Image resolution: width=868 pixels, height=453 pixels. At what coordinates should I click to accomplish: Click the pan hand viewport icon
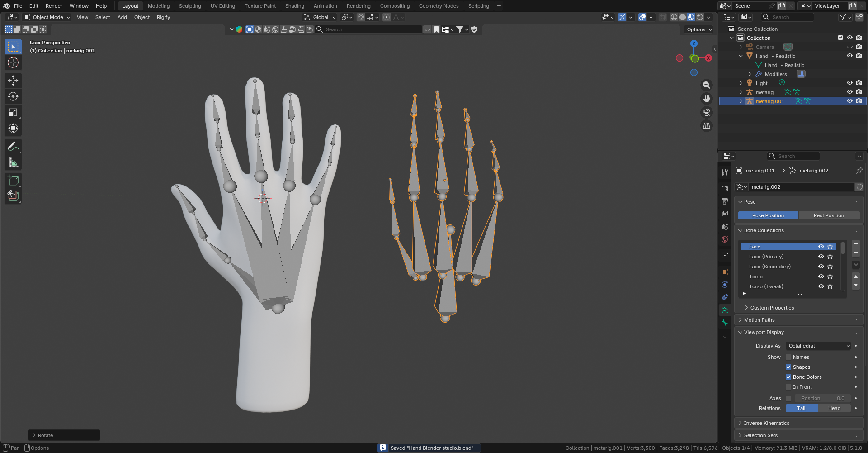[707, 99]
